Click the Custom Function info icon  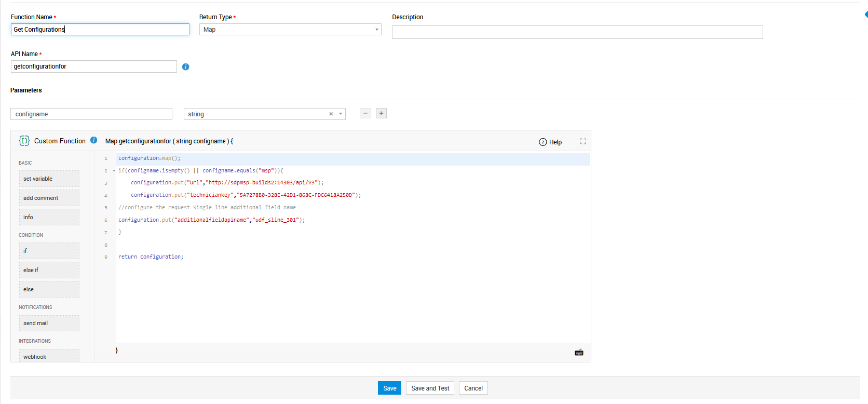point(94,140)
